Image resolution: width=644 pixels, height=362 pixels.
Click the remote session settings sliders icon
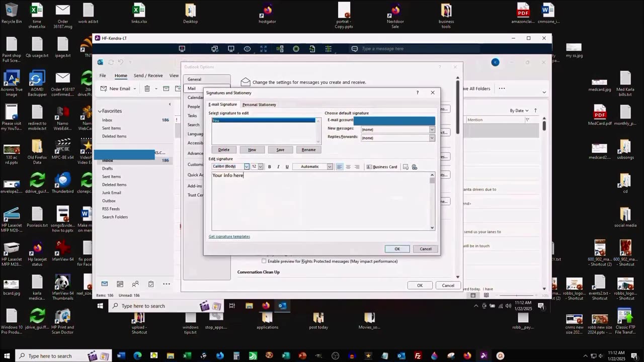[x=329, y=49]
